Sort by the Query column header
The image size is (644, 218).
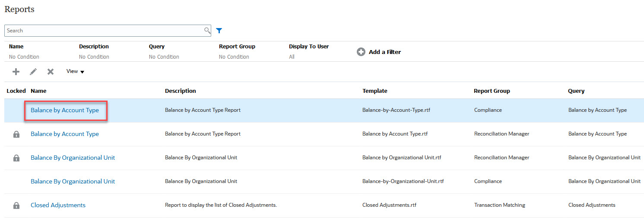coord(576,91)
